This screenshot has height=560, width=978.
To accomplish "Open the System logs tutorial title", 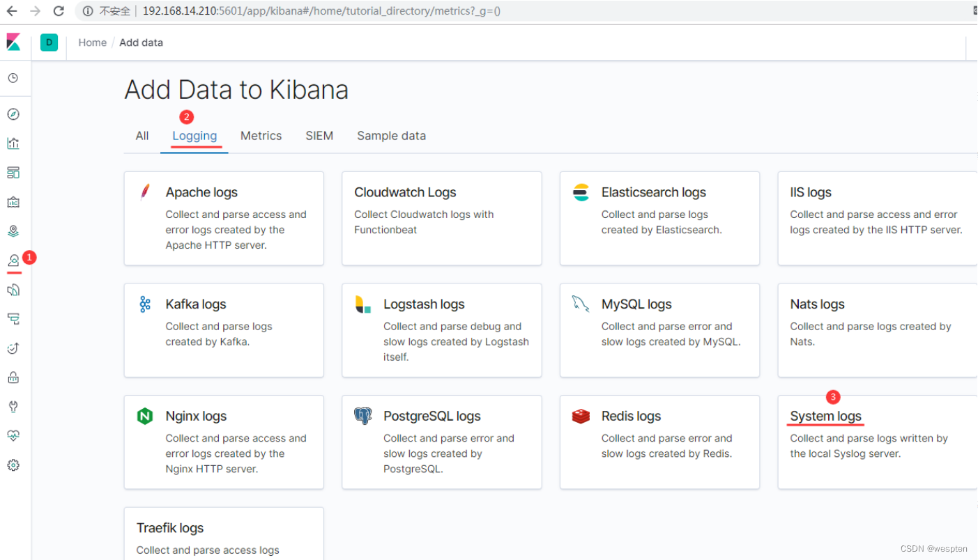I will tap(826, 417).
